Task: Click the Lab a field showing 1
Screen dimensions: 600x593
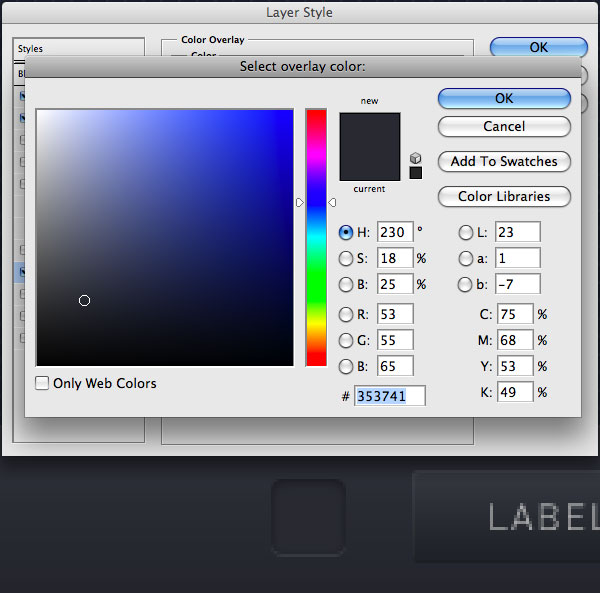Action: (x=518, y=258)
